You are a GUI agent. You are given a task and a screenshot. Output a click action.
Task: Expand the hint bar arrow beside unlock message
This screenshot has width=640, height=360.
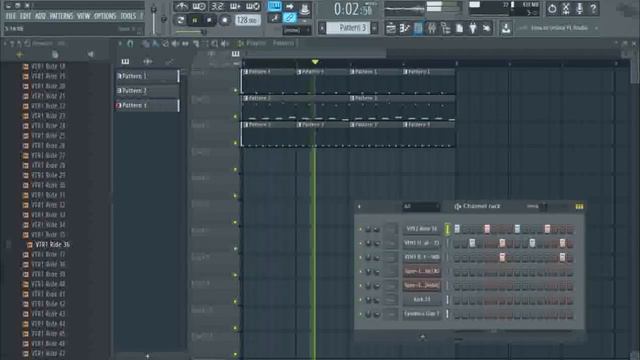(596, 28)
